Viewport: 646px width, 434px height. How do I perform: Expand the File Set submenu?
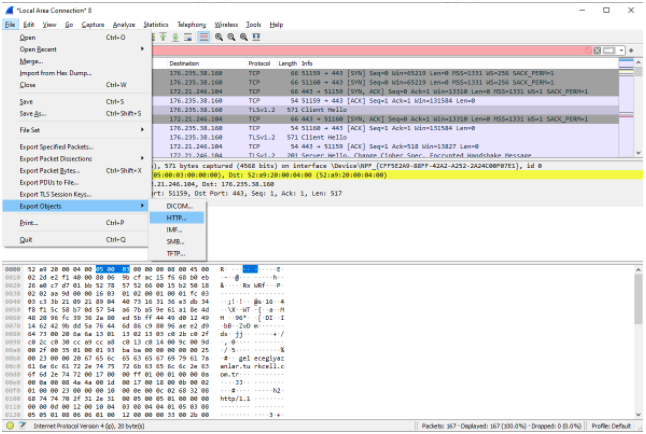click(x=76, y=130)
